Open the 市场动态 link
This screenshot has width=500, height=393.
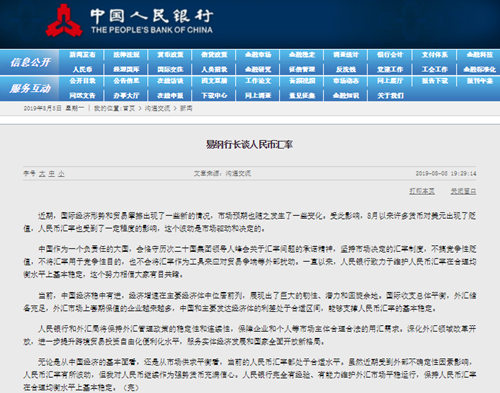pyautogui.click(x=346, y=81)
